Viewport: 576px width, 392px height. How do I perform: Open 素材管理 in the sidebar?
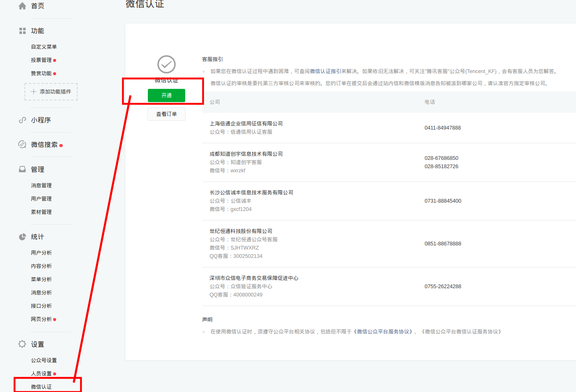(x=41, y=212)
